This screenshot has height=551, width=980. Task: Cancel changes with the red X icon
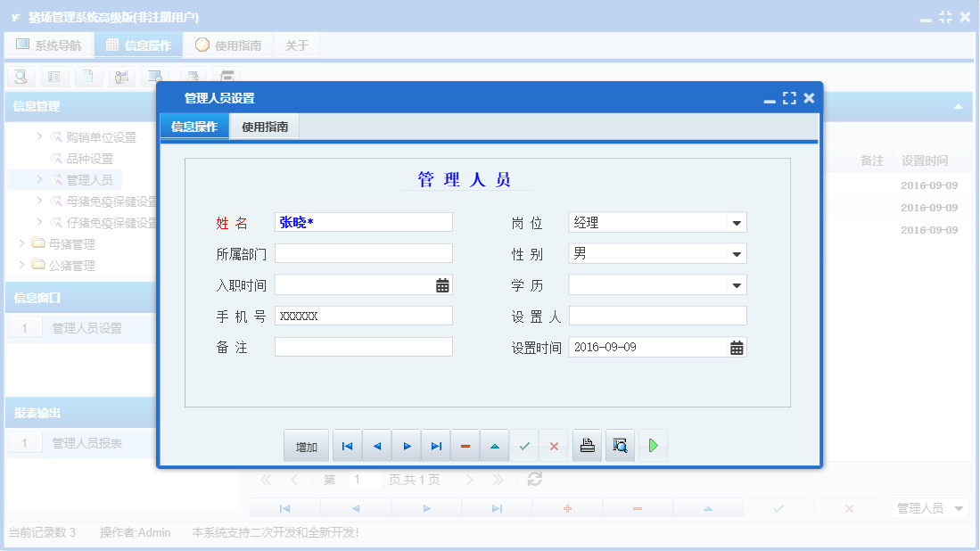[x=553, y=445]
